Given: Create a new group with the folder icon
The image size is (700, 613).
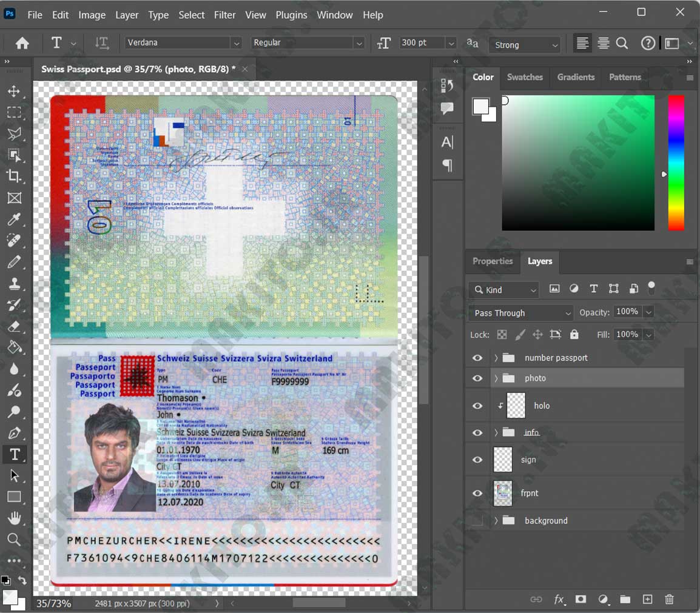Looking at the screenshot, I should [x=625, y=599].
